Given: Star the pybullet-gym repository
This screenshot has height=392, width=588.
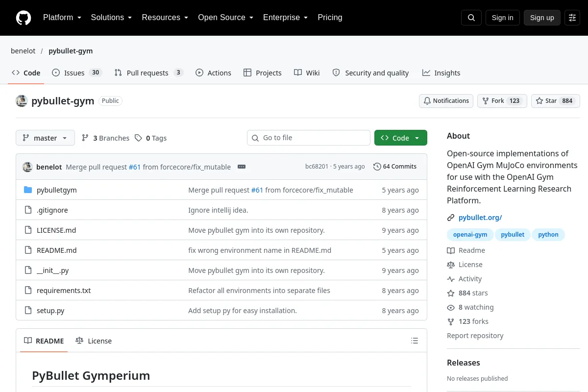Looking at the screenshot, I should [556, 101].
